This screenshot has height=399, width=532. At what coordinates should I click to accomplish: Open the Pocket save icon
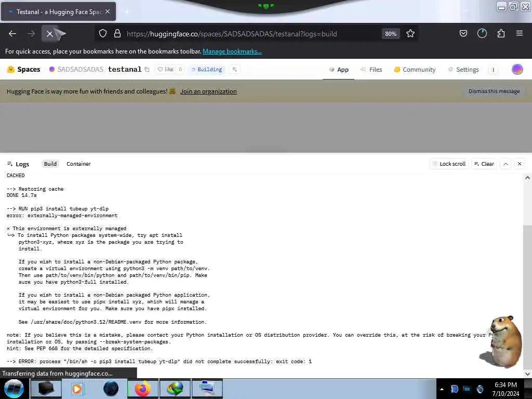click(463, 34)
